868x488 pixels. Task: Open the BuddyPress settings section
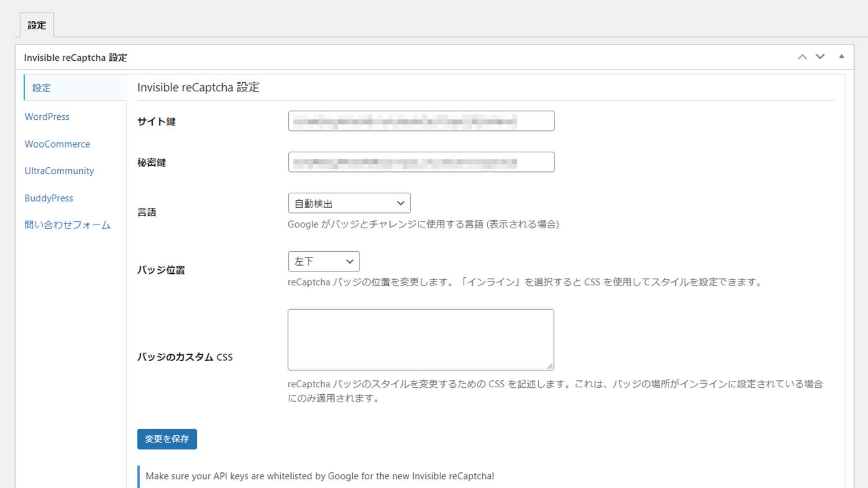[x=49, y=198]
